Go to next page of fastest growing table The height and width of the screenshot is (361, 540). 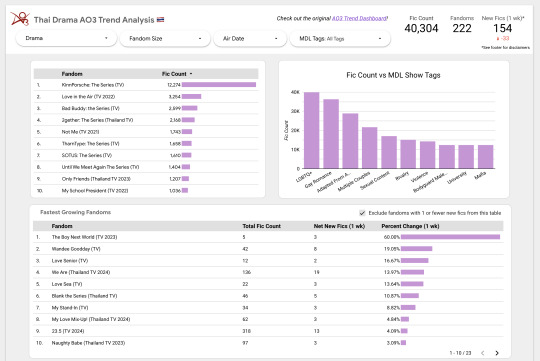pyautogui.click(x=497, y=353)
